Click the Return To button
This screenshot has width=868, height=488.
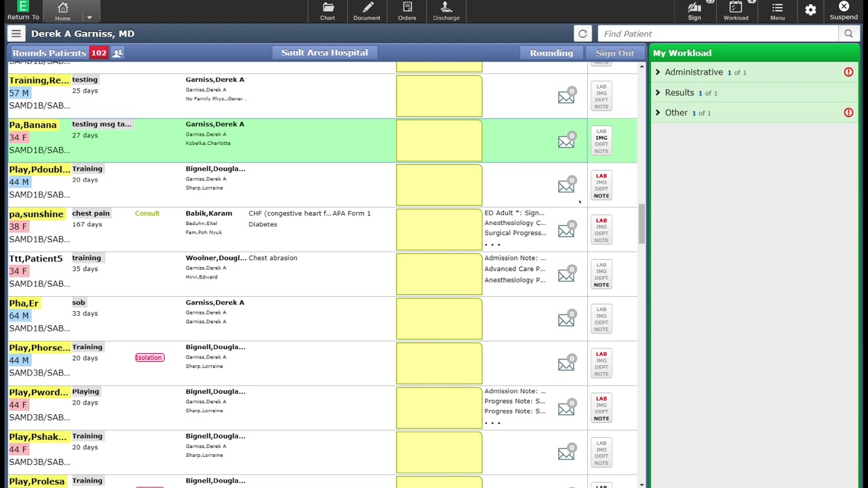(23, 11)
